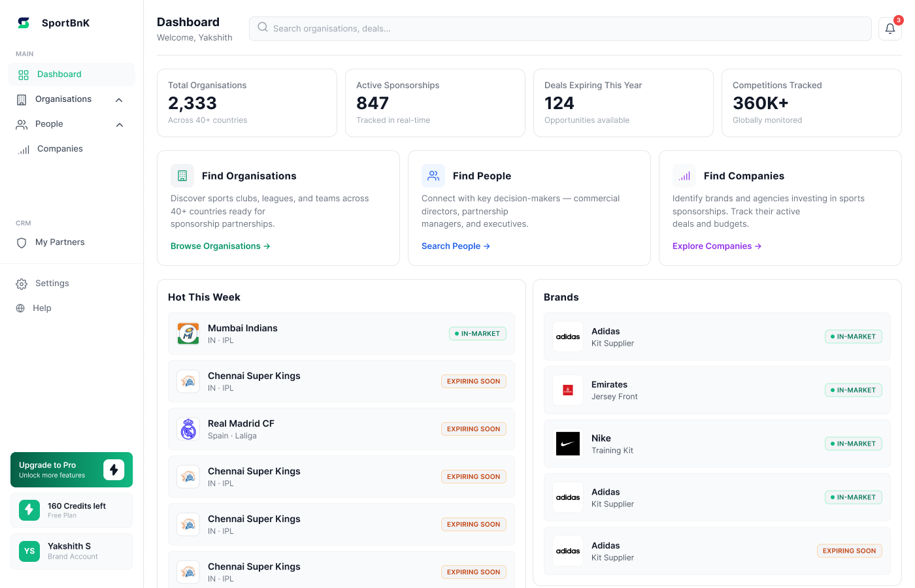Collapse the People menu chevron
This screenshot has height=588, width=915.
(119, 125)
